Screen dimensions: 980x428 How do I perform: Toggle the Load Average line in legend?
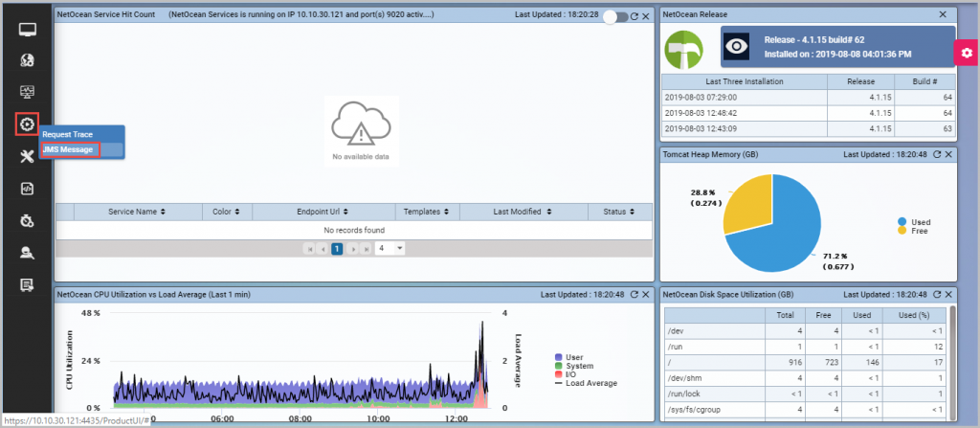coord(586,383)
